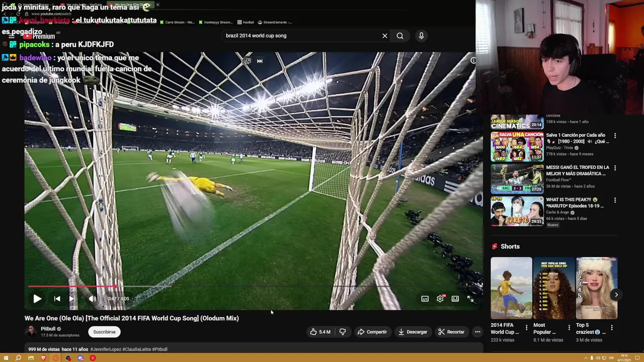Open a new browser tab with plus

(157, 5)
